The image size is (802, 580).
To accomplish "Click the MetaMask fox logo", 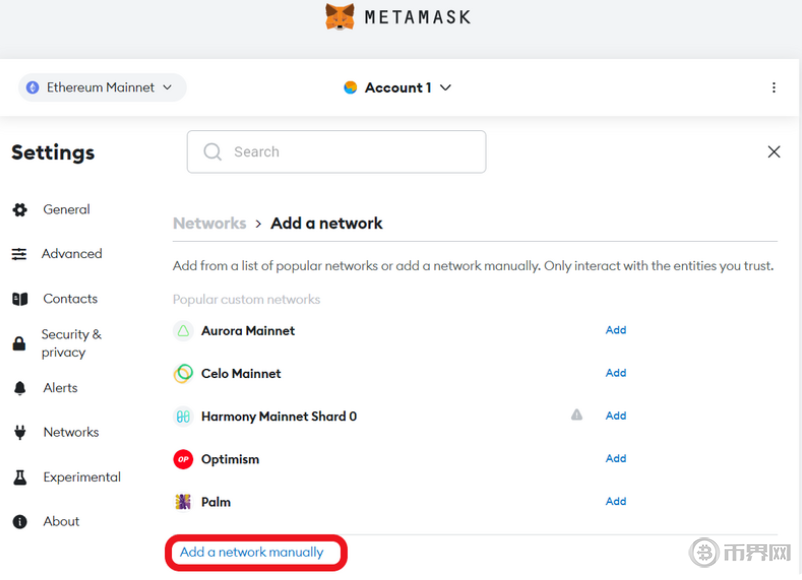I will tap(340, 17).
